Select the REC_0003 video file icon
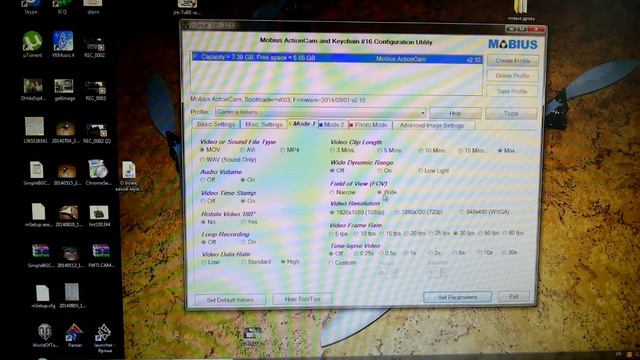This screenshot has width=640, height=360. pyautogui.click(x=96, y=90)
